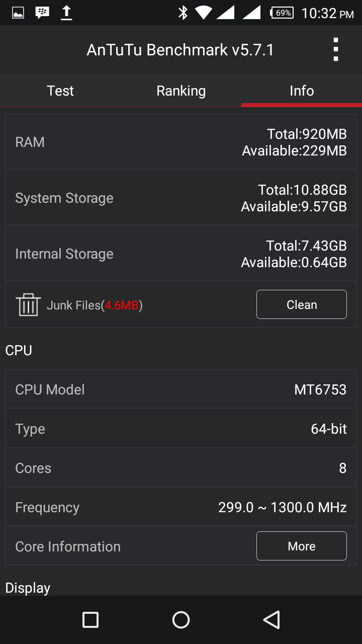
Task: Tap the upload notification icon
Action: tap(66, 13)
